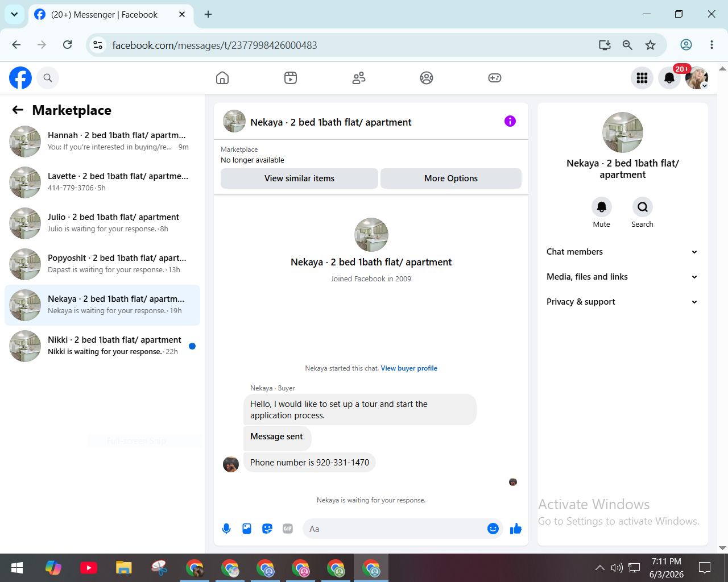This screenshot has width=728, height=582.
Task: Go to the Home feed icon
Action: pyautogui.click(x=222, y=78)
